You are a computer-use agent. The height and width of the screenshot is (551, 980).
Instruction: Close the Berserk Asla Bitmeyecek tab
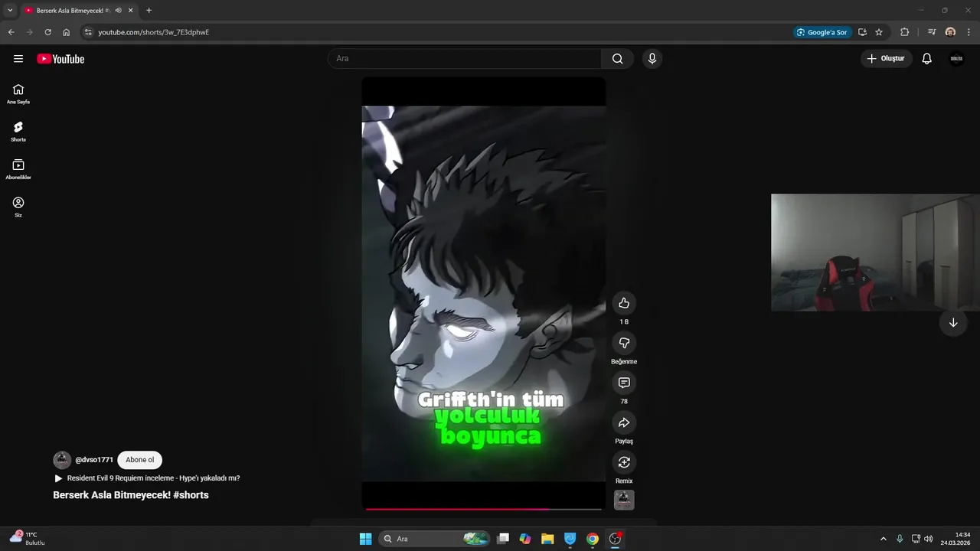pyautogui.click(x=131, y=11)
